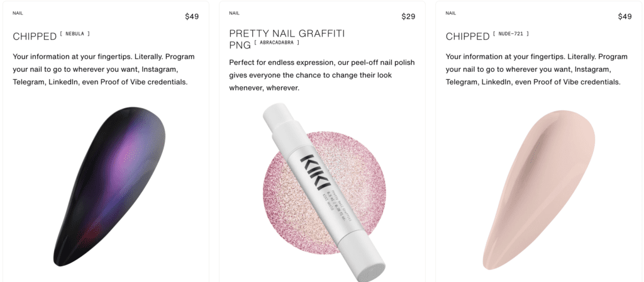The width and height of the screenshot is (644, 282).
Task: Open the CHIPPED Nebula product title
Action: pos(35,37)
